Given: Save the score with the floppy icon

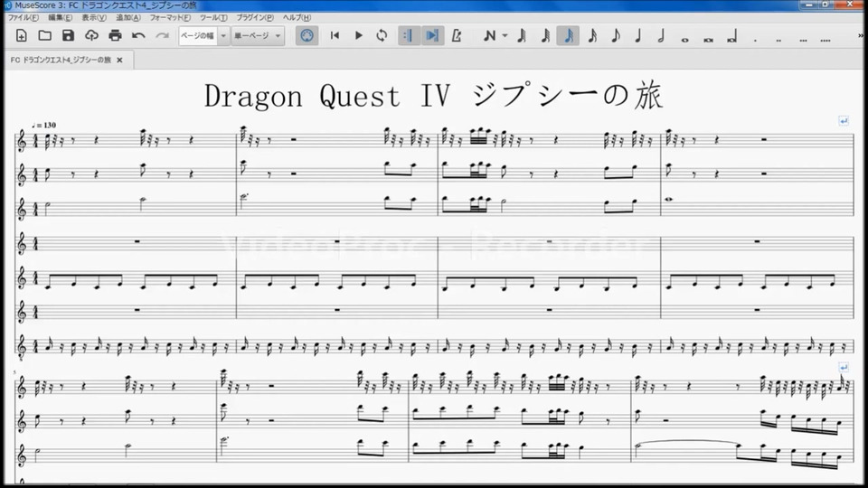Looking at the screenshot, I should coord(68,35).
